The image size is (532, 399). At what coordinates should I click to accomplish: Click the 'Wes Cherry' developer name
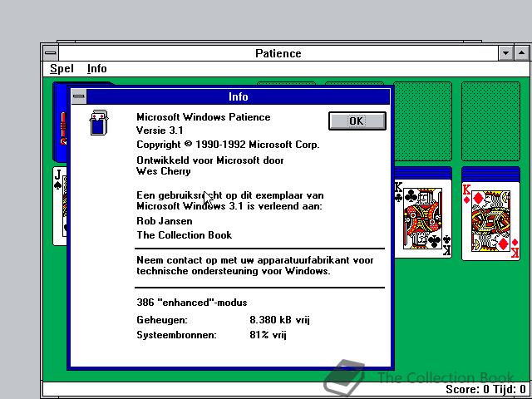[163, 171]
